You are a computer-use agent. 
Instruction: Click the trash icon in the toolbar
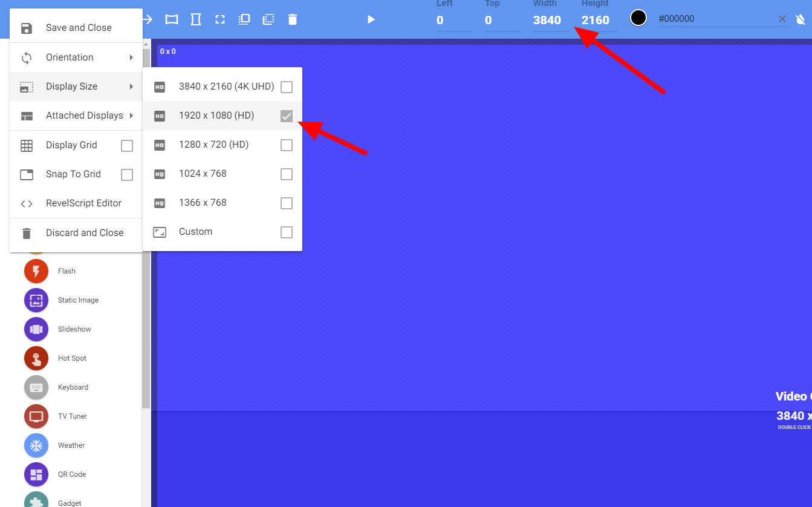[293, 19]
